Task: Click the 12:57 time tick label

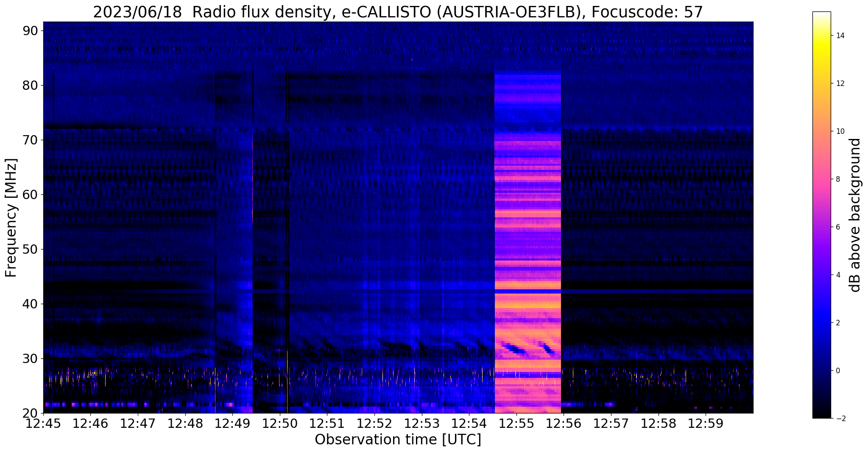Action: [611, 424]
